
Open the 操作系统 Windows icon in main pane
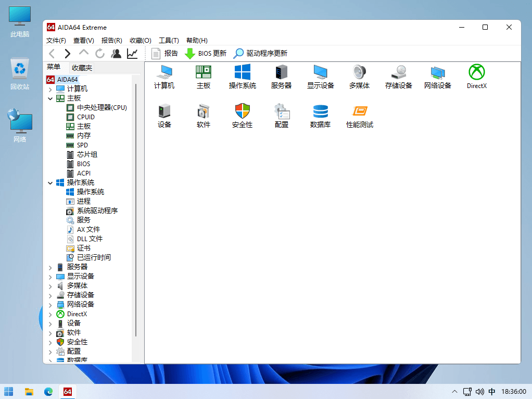click(x=242, y=77)
